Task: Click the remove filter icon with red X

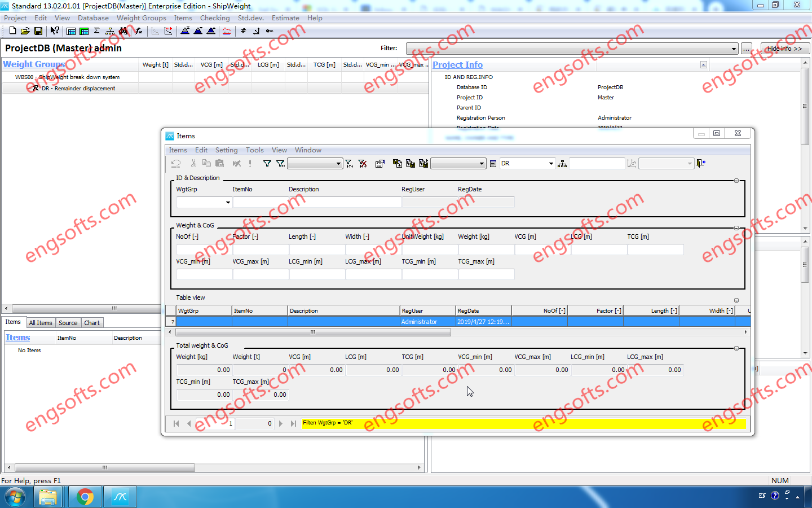Action: point(363,164)
